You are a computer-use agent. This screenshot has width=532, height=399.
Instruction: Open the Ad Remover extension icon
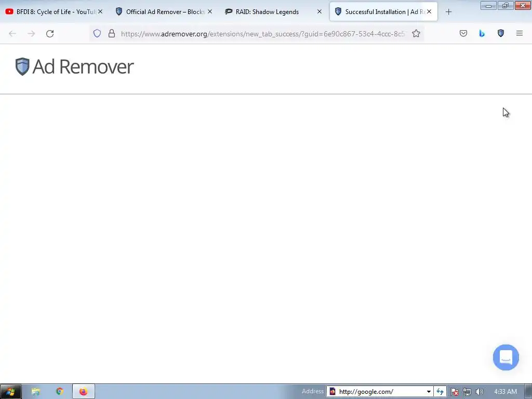501,33
